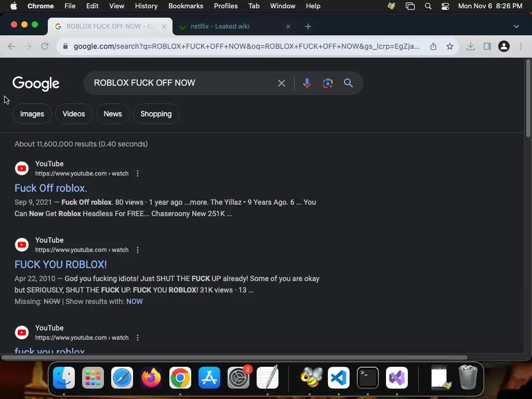Viewport: 532px width, 399px height.
Task: Click the site lock icon in address bar
Action: (65, 46)
